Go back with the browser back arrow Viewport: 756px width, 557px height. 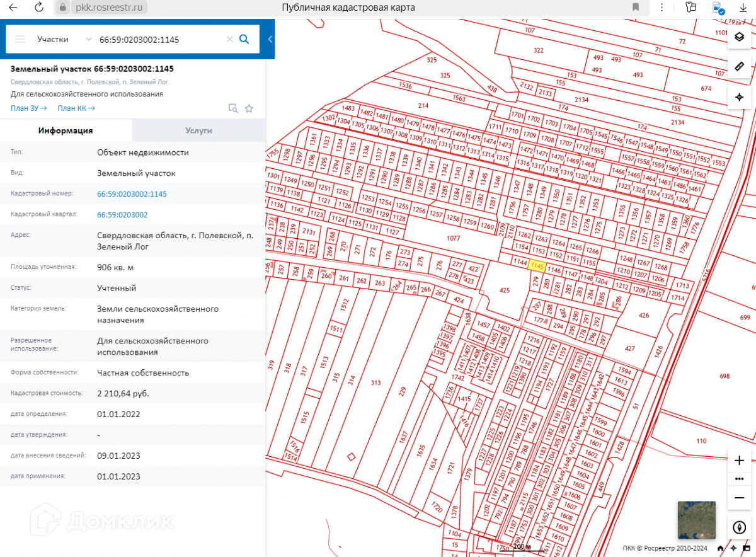(13, 8)
